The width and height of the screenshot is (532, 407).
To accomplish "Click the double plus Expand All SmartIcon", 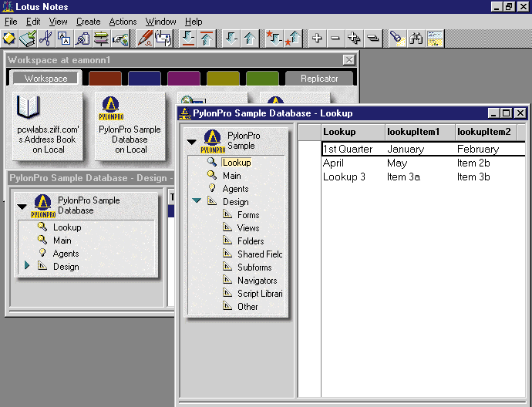I will pos(354,38).
